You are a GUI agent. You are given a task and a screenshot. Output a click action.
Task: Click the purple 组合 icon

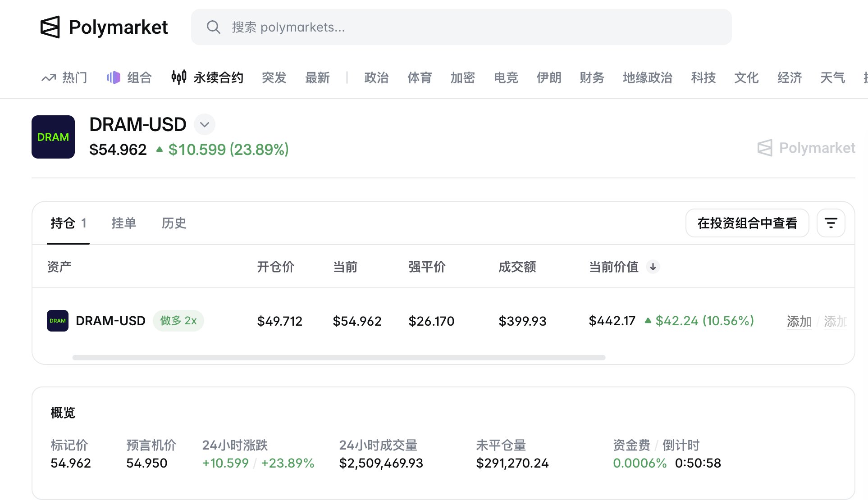pyautogui.click(x=113, y=77)
